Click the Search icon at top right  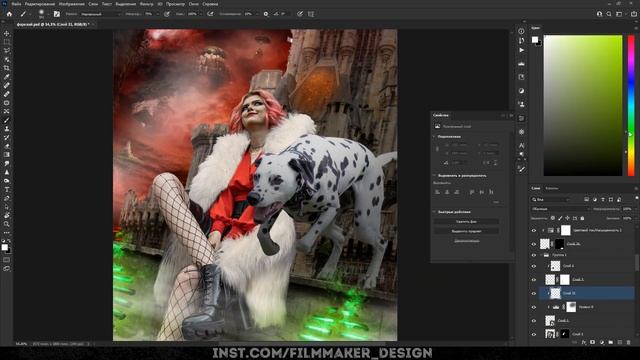pos(609,14)
